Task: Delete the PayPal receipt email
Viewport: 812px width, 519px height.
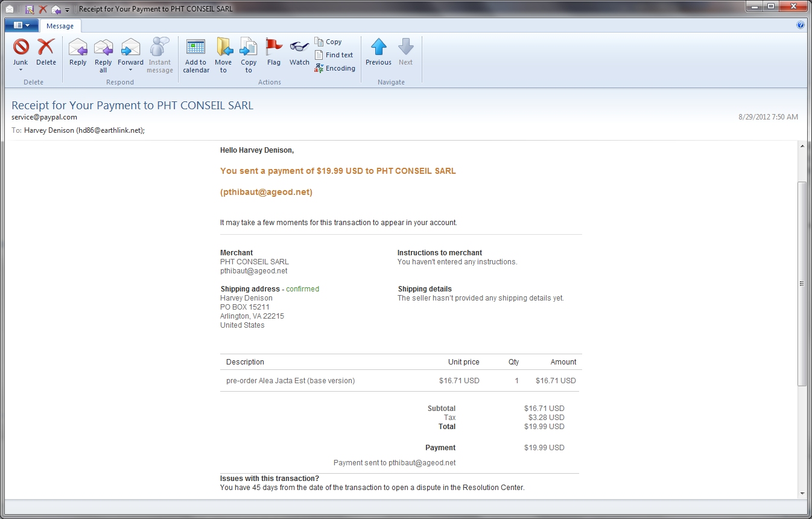Action: (x=46, y=52)
